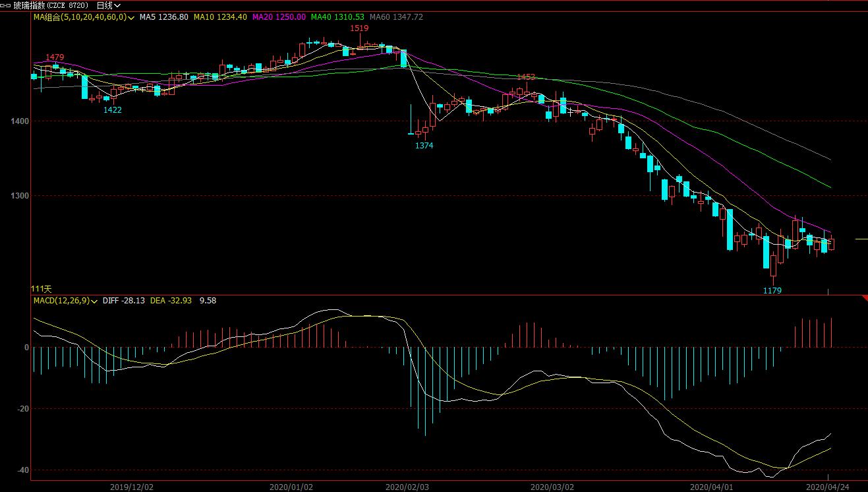Click the 1422 low price label
Screen dimensions: 868x492
[x=113, y=110]
